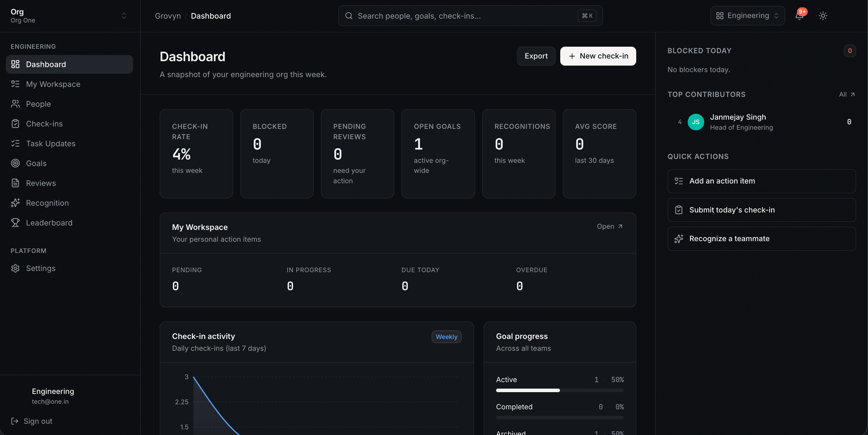Screen dimensions: 868x435
Task: Click the tech@one.in account email
Action: point(50,402)
